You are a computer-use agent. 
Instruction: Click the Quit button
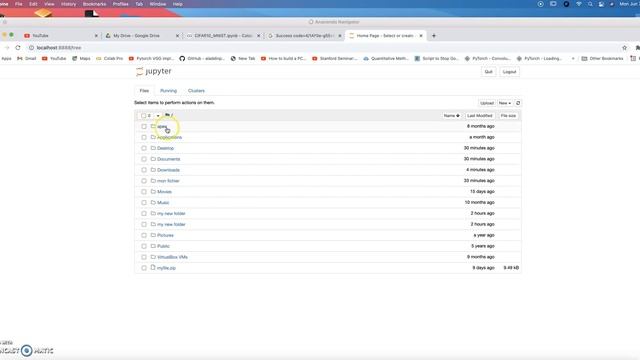click(x=489, y=72)
